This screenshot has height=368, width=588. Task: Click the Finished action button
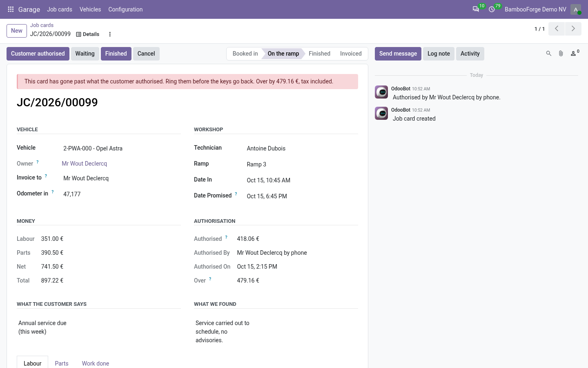tap(116, 54)
